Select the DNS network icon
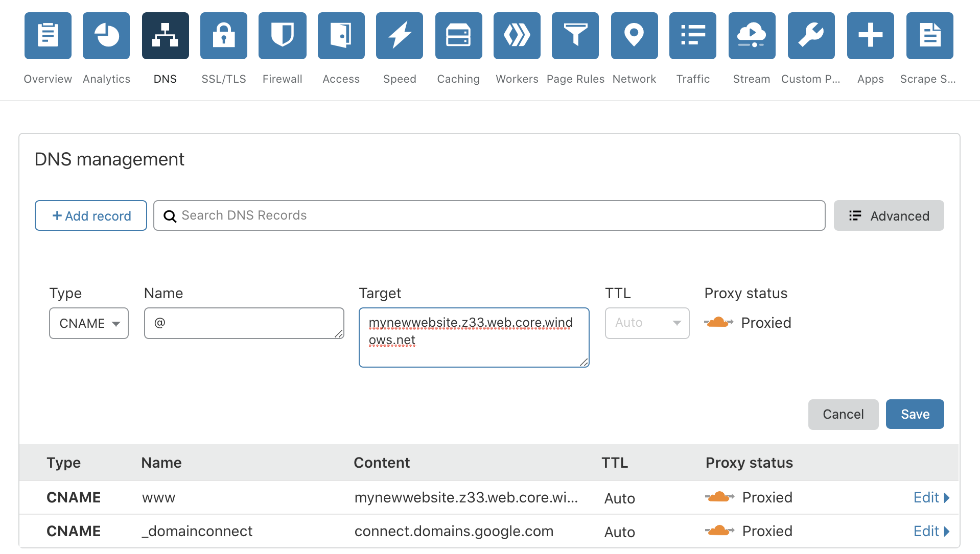 point(166,36)
